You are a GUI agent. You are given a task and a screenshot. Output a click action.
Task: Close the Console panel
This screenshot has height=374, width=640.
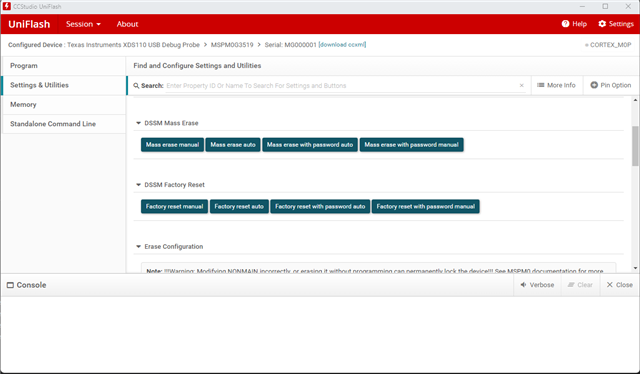619,285
